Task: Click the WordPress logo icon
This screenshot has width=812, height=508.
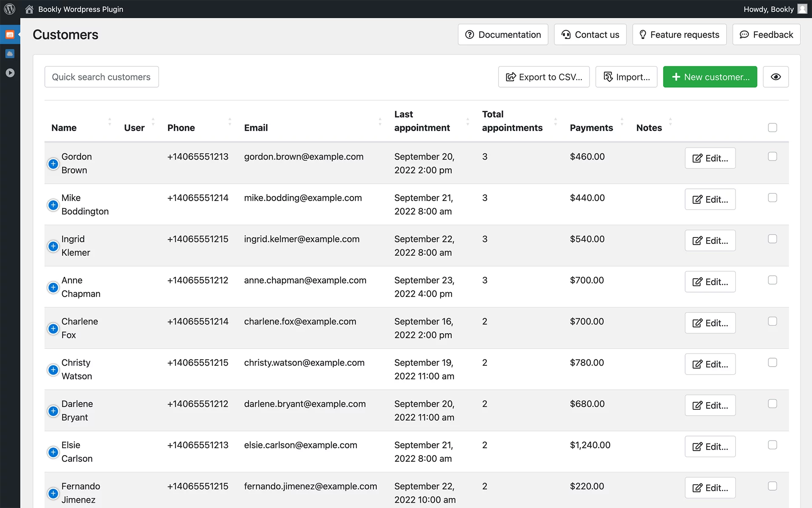Action: pyautogui.click(x=10, y=9)
